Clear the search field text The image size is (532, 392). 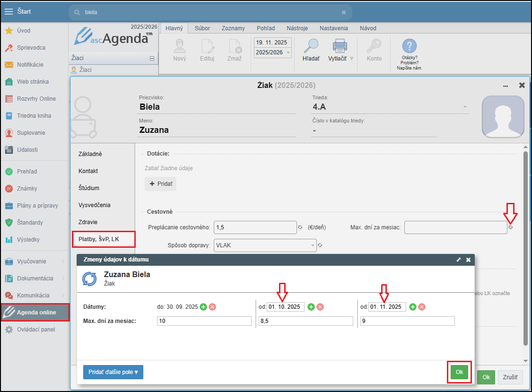(x=344, y=12)
